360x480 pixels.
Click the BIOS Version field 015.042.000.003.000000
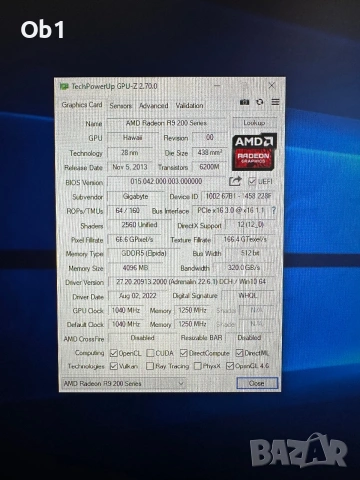166,181
